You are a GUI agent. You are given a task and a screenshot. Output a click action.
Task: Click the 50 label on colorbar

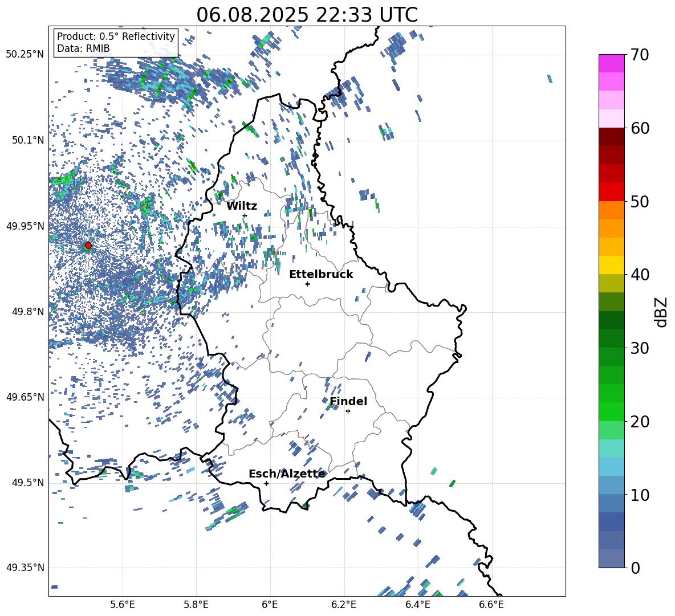coord(640,201)
